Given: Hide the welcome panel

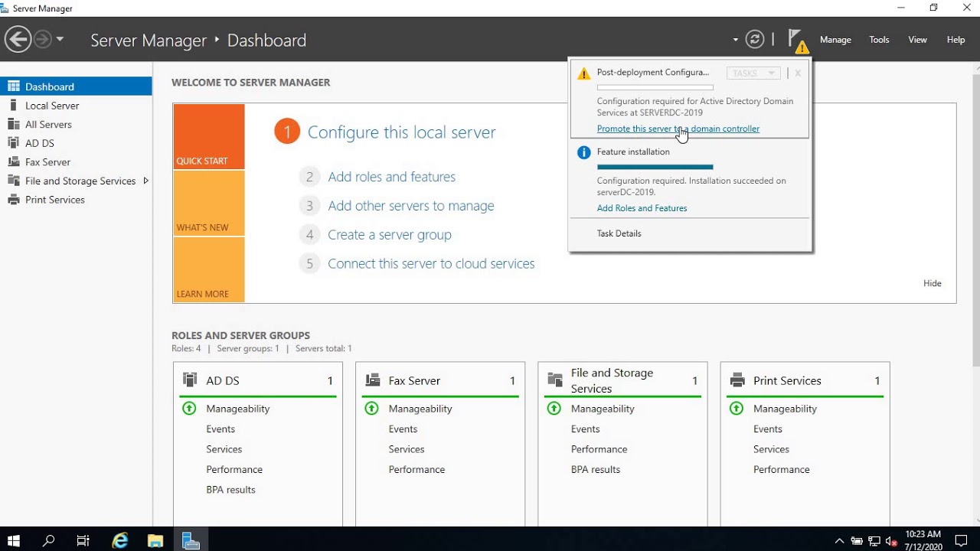Looking at the screenshot, I should pos(932,283).
